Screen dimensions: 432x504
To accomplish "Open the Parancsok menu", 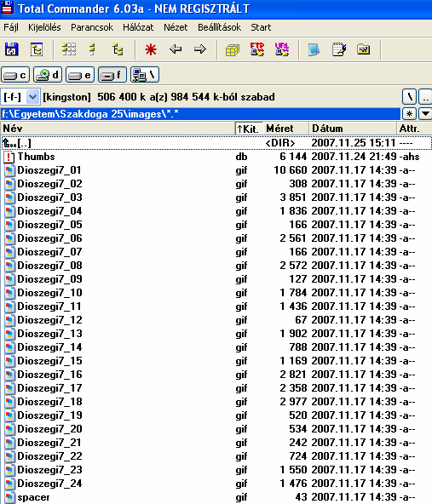I will (x=92, y=27).
